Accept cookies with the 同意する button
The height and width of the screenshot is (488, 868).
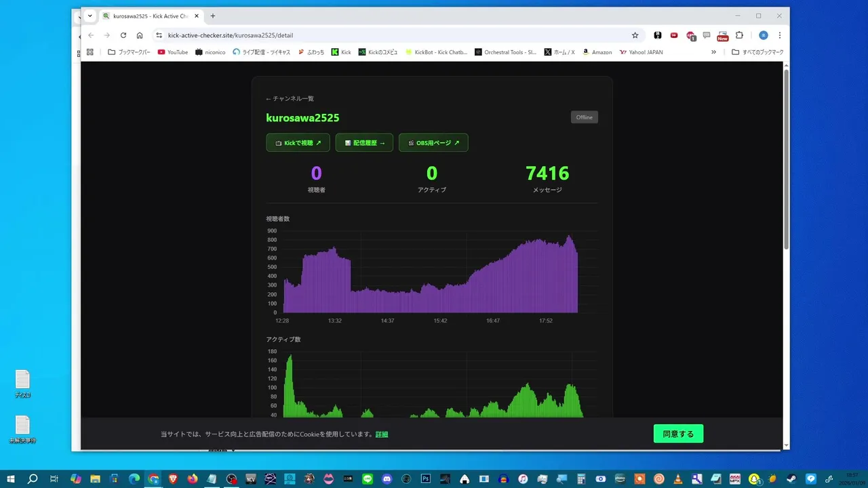(678, 434)
